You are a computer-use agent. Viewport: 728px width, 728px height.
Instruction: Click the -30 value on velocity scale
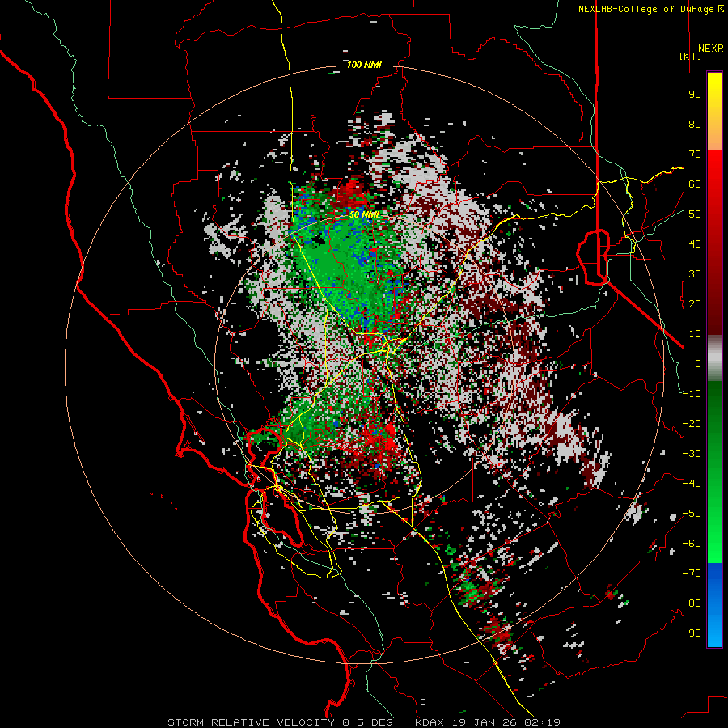(692, 454)
